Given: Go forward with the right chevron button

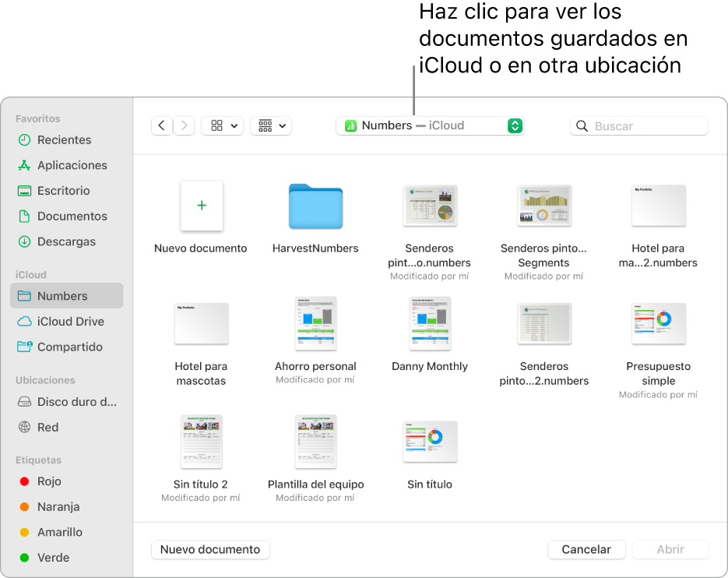Looking at the screenshot, I should tap(184, 126).
